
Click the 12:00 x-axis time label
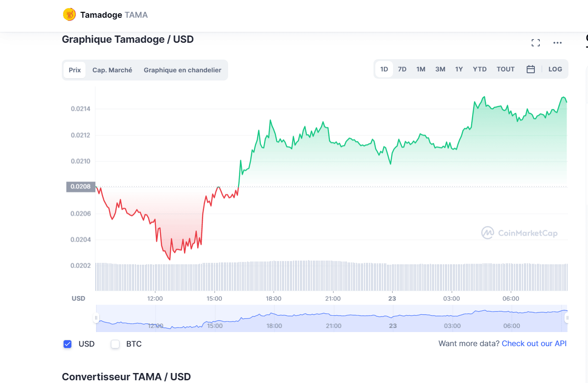tap(155, 298)
